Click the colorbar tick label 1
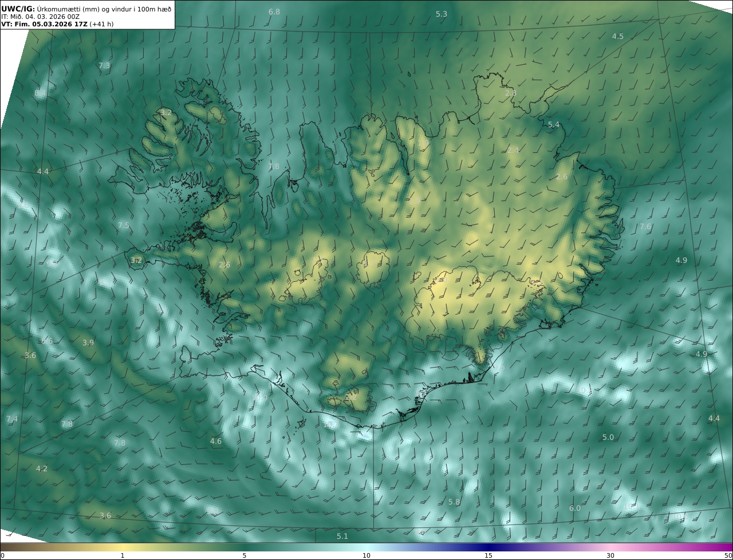The width and height of the screenshot is (733, 560). [x=123, y=555]
